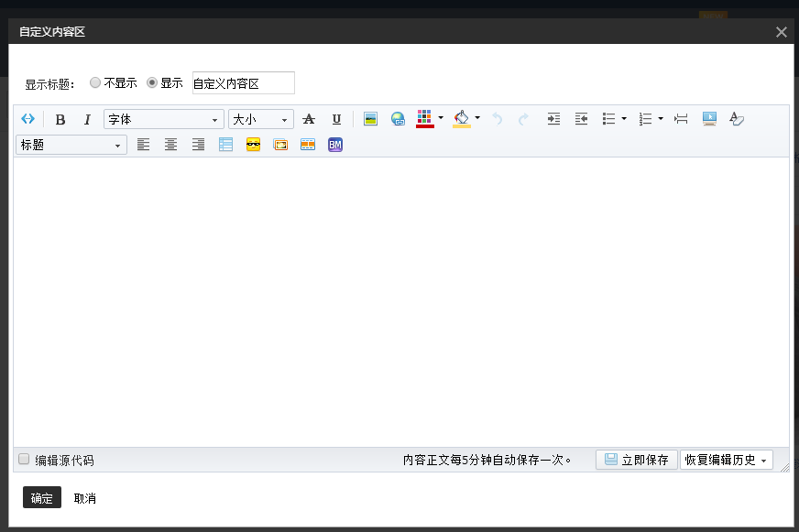Apply yellow background fill color
799x532 pixels.
tap(461, 119)
